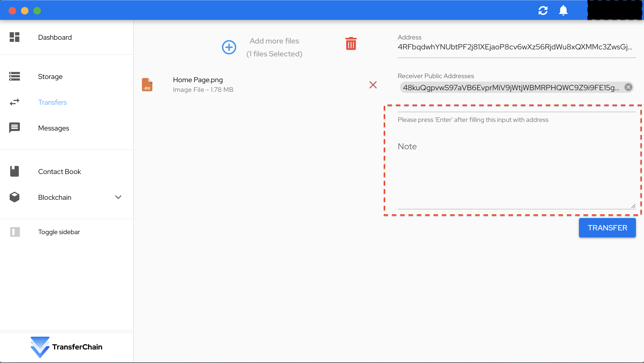Click the green macOS window button
The image size is (644, 363).
tap(37, 11)
